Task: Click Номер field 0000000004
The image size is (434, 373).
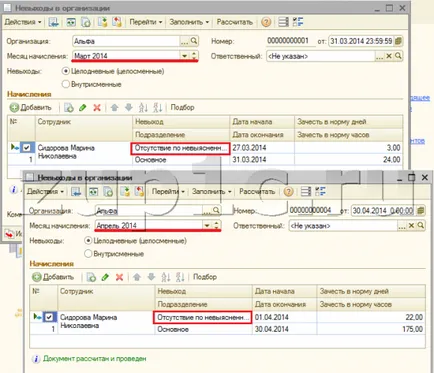Action: point(310,210)
